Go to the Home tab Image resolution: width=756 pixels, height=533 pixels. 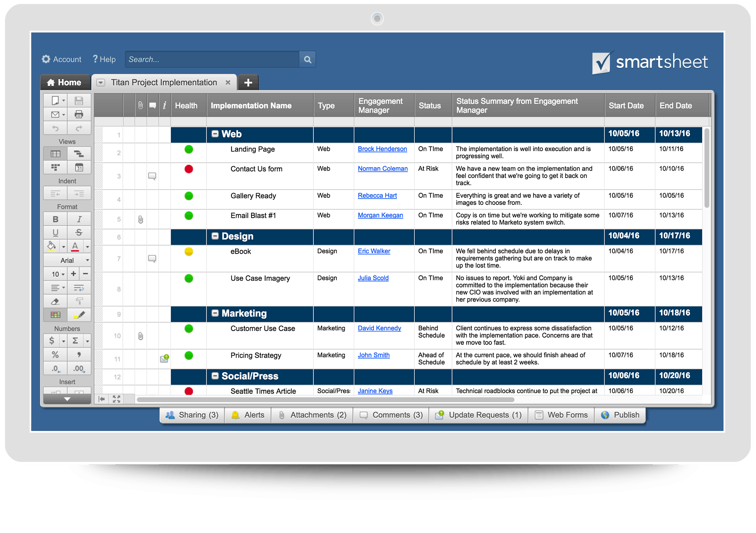click(65, 82)
